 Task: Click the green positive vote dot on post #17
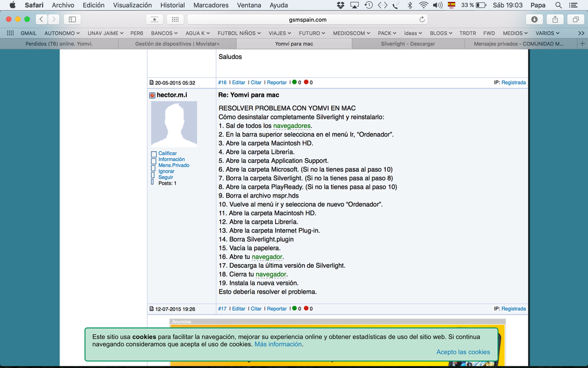tap(295, 308)
